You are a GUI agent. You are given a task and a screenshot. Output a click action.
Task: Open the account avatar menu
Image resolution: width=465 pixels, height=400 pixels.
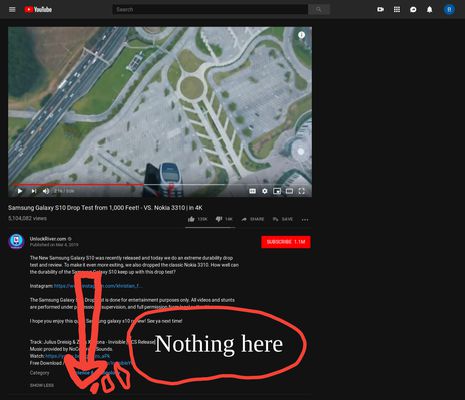point(449,9)
